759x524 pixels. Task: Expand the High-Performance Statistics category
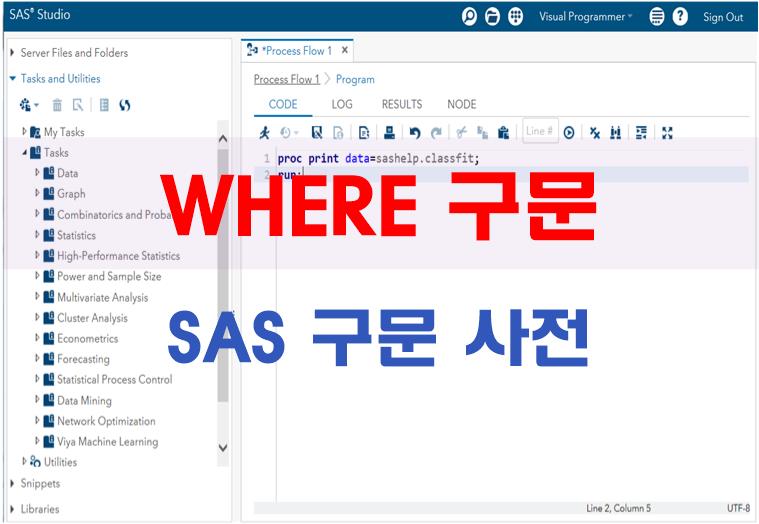(37, 255)
